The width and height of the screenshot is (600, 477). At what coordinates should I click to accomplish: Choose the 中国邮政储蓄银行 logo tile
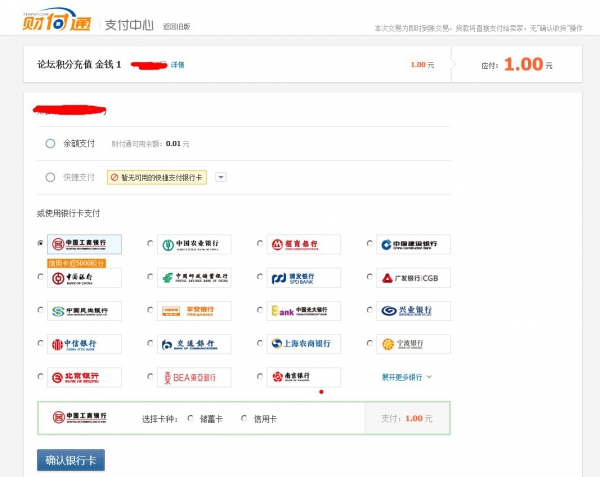pos(194,278)
